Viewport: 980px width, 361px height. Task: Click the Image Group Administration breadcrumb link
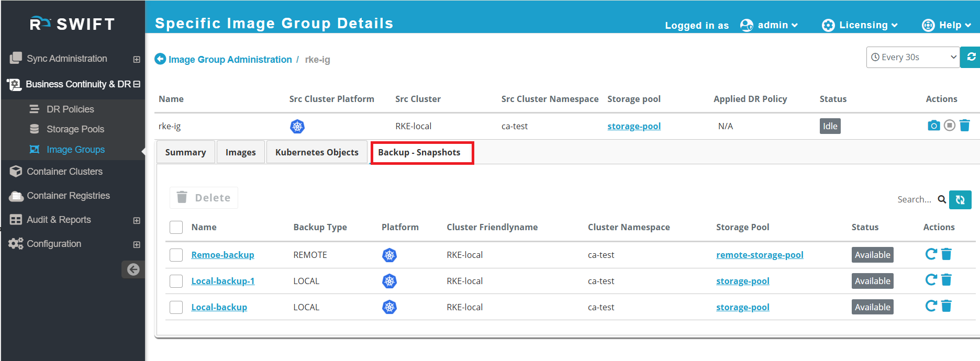pos(230,59)
